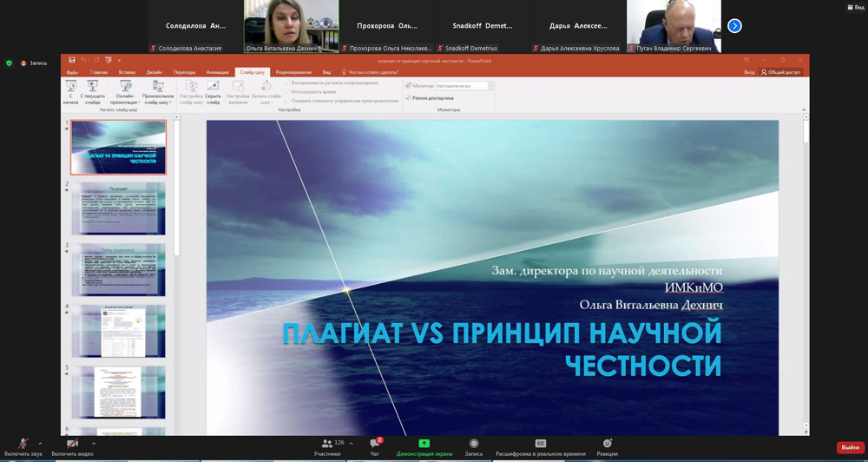Select slide 3 thumbnail in panel

118,269
